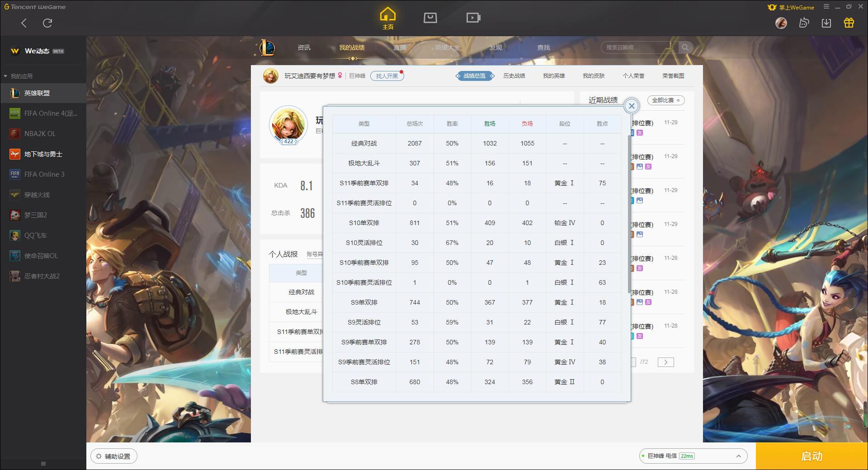Open the 主页 home tab icon

388,18
